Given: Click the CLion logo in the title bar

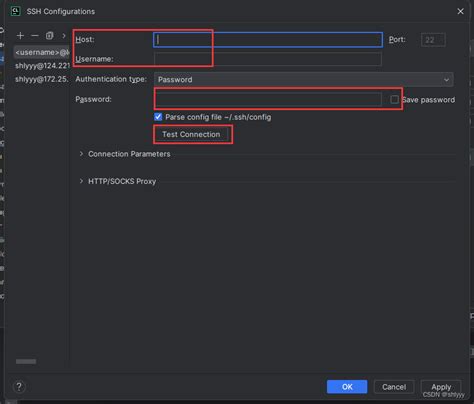Looking at the screenshot, I should (15, 11).
